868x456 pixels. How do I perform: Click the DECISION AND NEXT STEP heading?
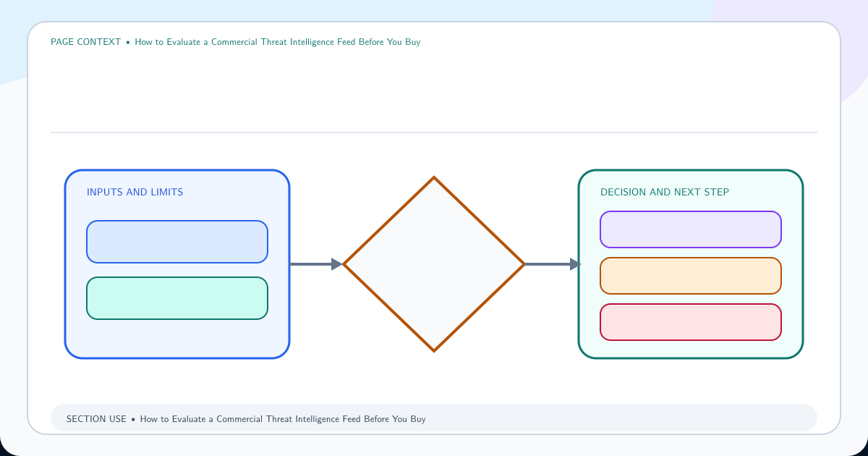[665, 193]
